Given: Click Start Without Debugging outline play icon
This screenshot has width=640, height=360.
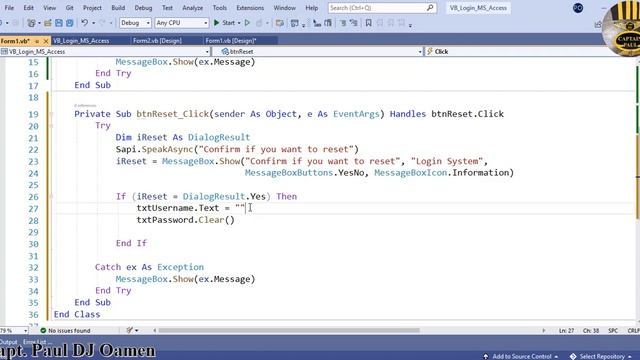Looking at the screenshot, I should [x=247, y=23].
